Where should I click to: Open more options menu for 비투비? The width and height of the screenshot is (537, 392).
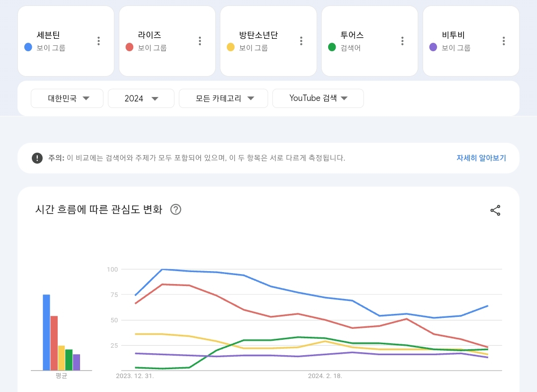pyautogui.click(x=504, y=41)
